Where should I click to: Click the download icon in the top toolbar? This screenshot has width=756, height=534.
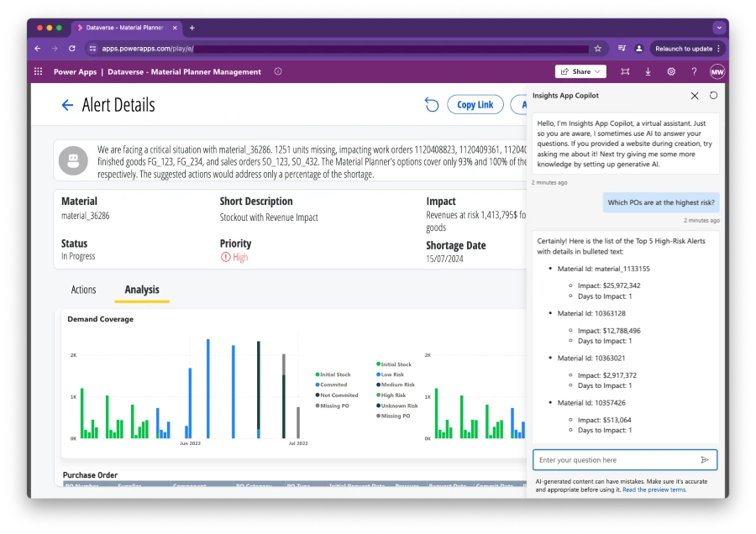pos(648,71)
